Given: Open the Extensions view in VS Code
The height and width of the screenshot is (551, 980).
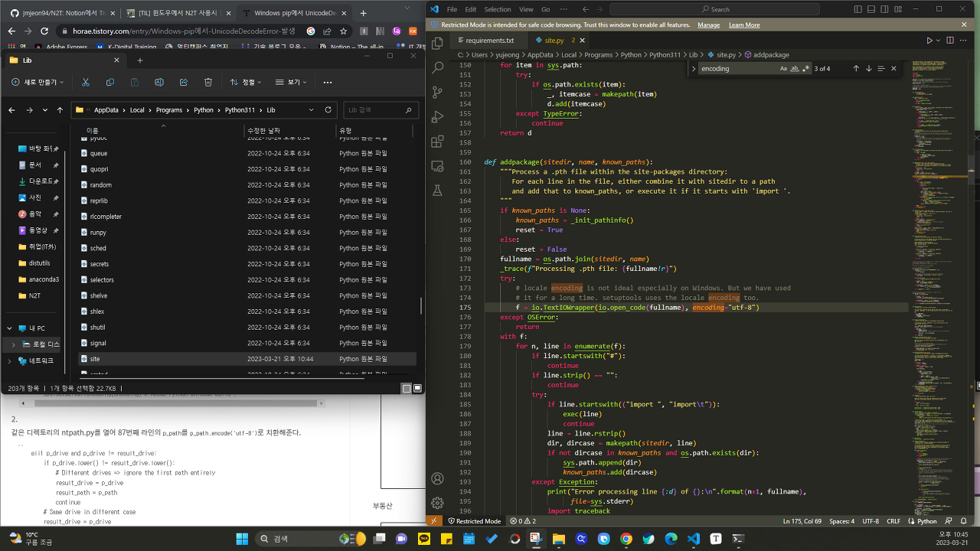Looking at the screenshot, I should [437, 141].
